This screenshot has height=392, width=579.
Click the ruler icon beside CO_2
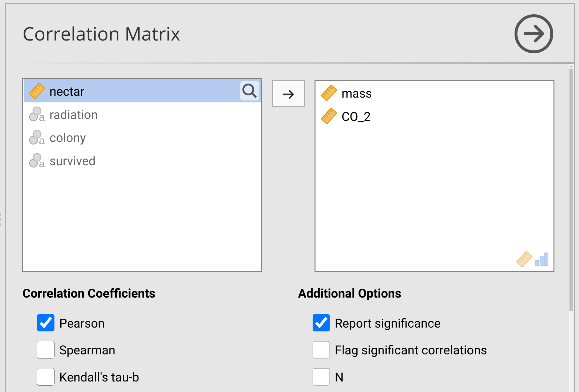[x=329, y=116]
